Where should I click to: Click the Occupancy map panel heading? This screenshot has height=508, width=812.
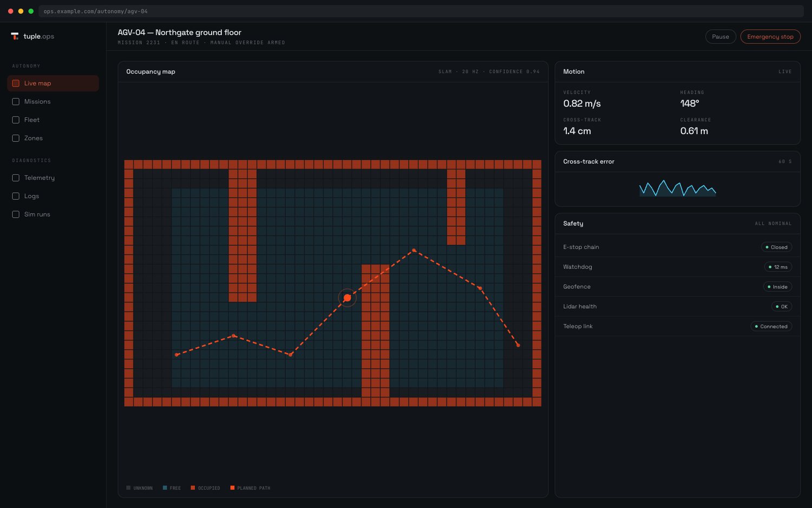150,71
